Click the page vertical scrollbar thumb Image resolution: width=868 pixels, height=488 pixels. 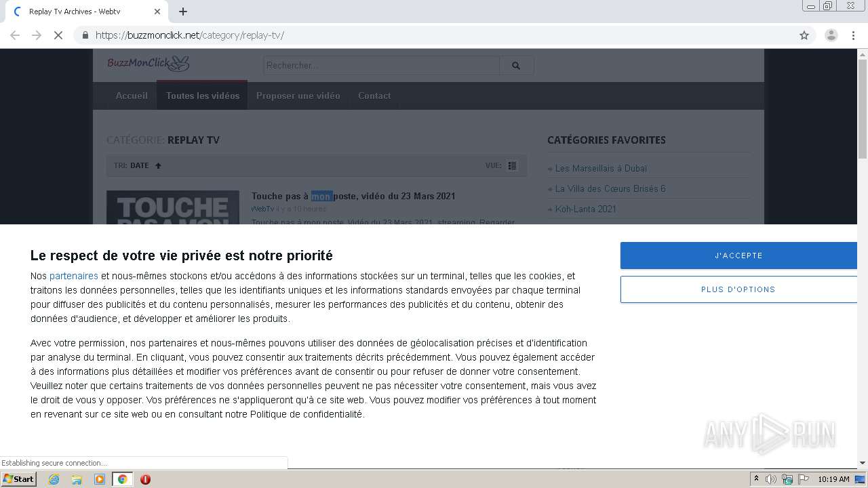[863, 109]
